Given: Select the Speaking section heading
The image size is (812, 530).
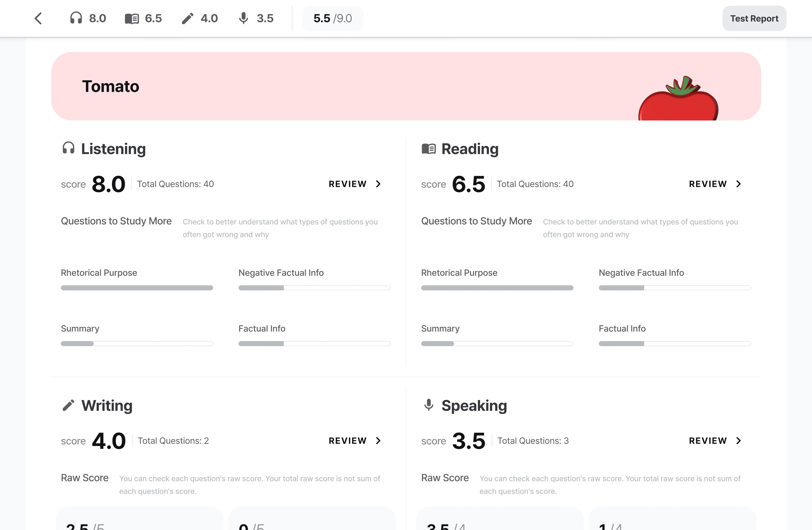Looking at the screenshot, I should [474, 406].
